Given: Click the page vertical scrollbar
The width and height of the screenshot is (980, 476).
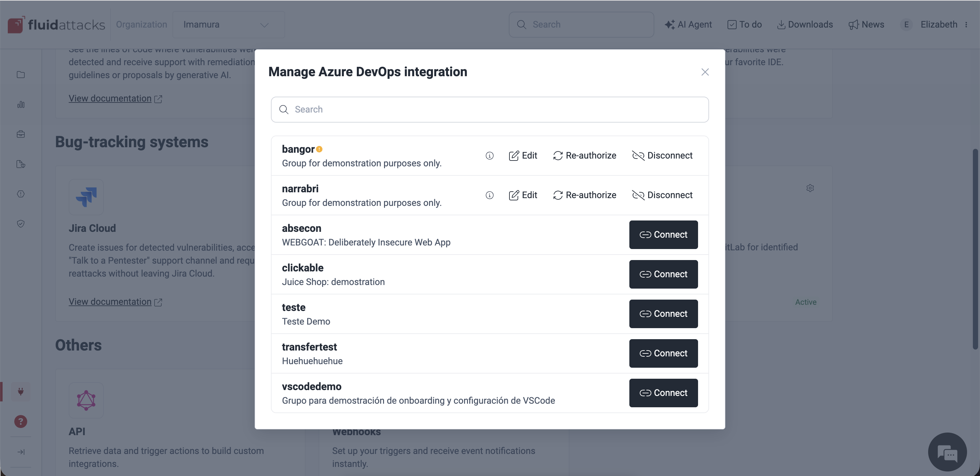Looking at the screenshot, I should point(975,249).
